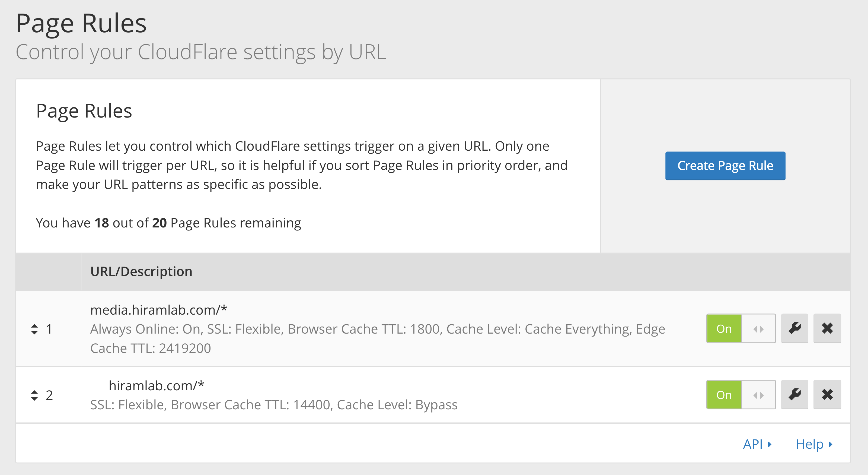Click the URL/Description column header
The image size is (868, 475).
[x=141, y=271]
